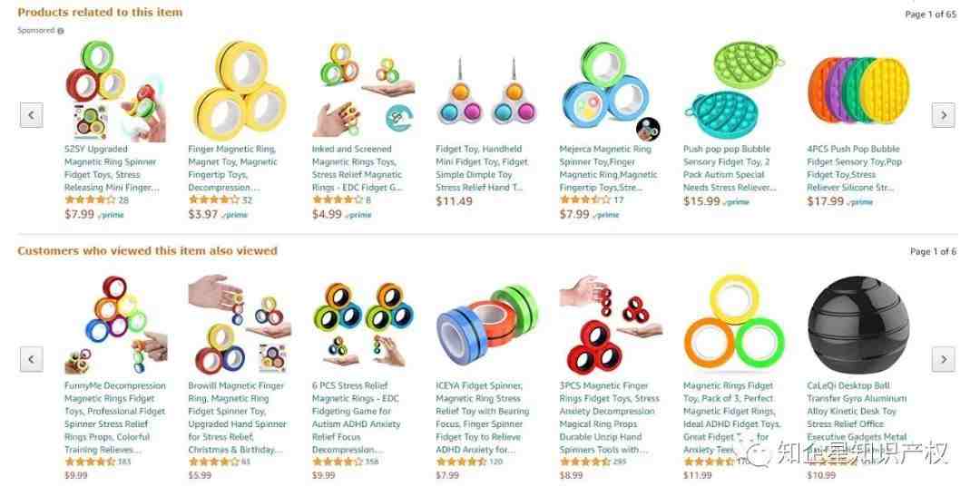Click the $15.99 Push pop Bubble price
Image resolution: width=980 pixels, height=496 pixels.
point(701,201)
